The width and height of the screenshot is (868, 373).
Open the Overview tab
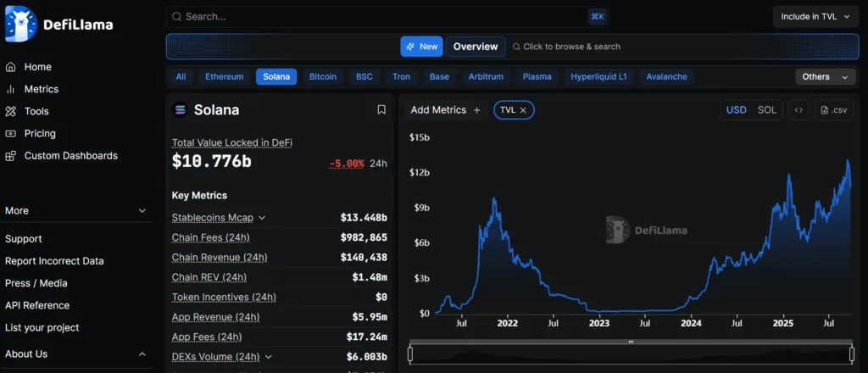[476, 47]
